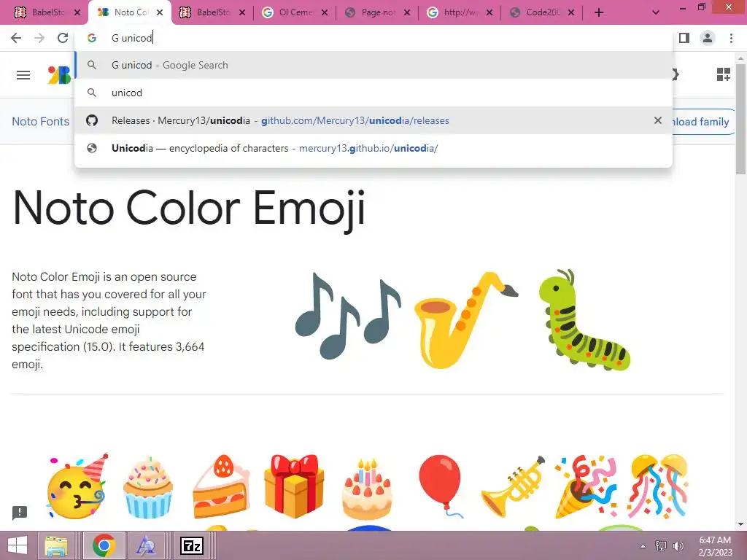
Task: Close the Noto Color Emoji tab
Action: pyautogui.click(x=160, y=13)
